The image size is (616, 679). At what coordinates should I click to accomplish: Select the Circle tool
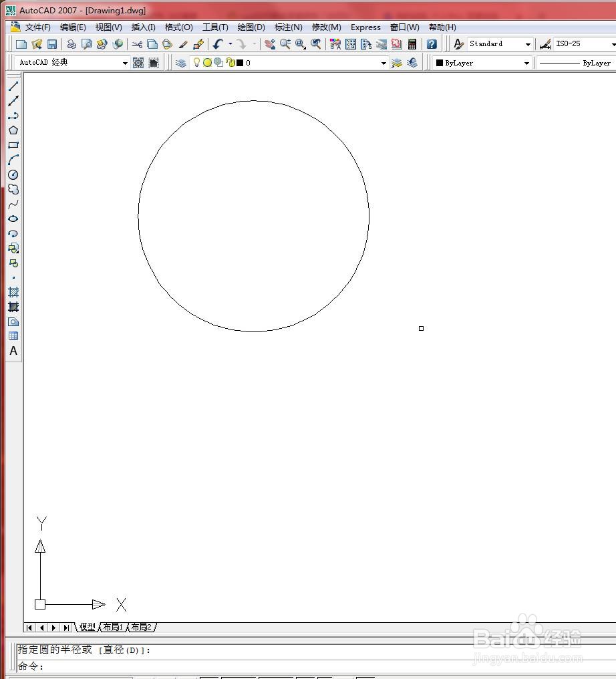tap(13, 174)
